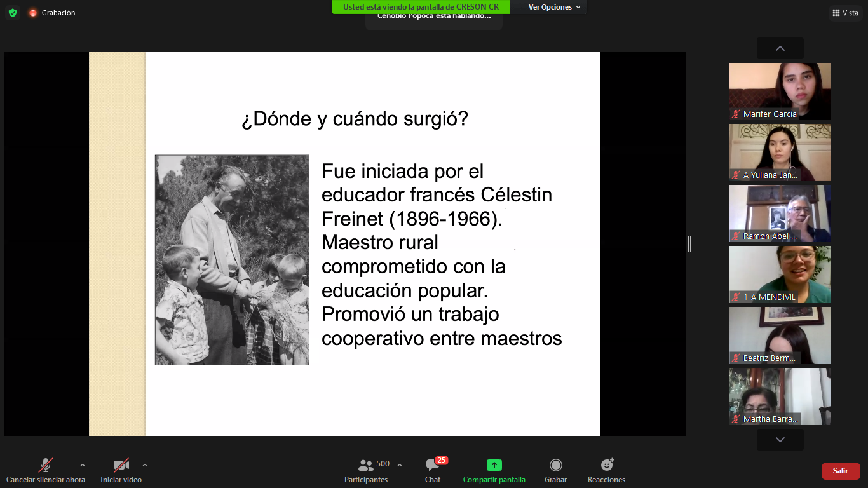Click the slide text educación popular.
Viewport: 868px width, 488px height.
tap(405, 290)
